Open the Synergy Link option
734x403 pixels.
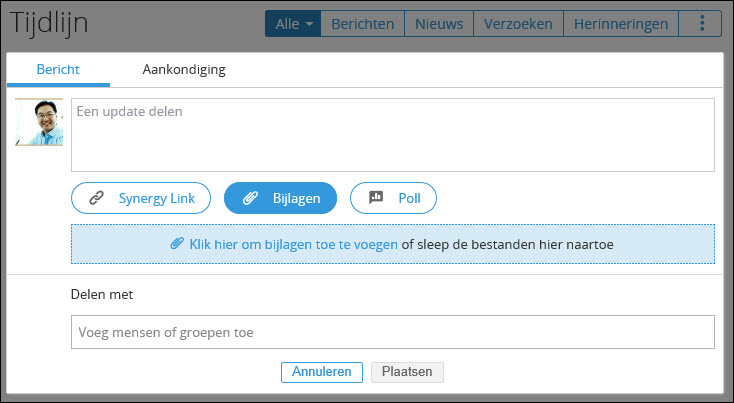(x=141, y=198)
